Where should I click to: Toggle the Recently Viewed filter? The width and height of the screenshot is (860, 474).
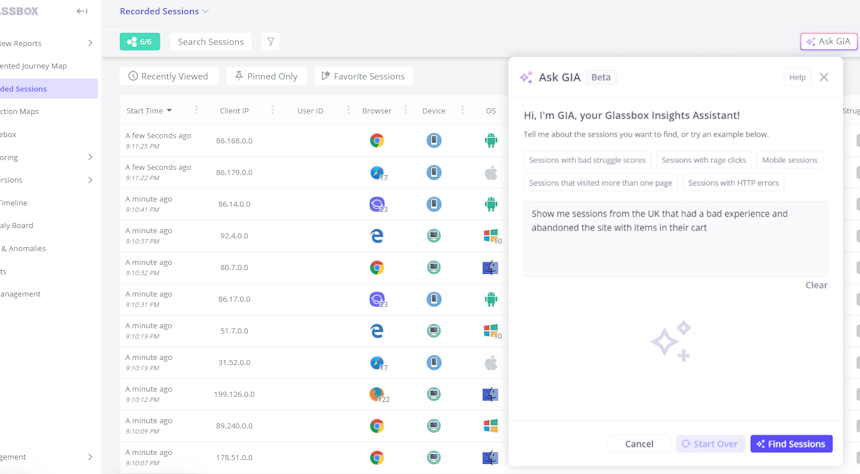[x=168, y=76]
